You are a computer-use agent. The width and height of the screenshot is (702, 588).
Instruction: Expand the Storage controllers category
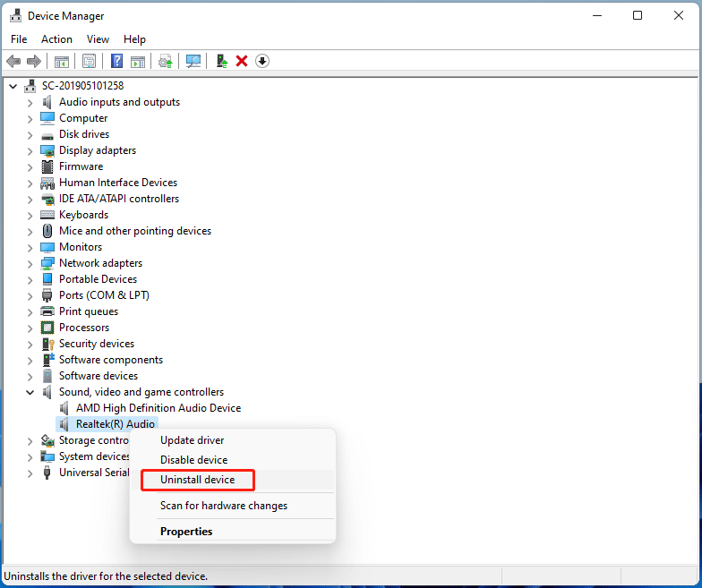(x=30, y=440)
